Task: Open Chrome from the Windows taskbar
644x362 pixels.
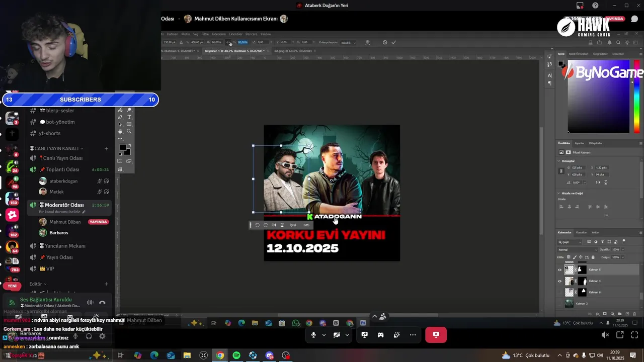Action: tap(220, 355)
